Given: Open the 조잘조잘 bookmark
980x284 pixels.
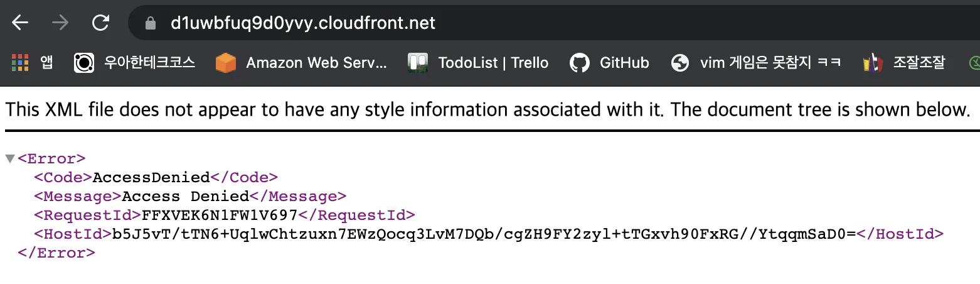Looking at the screenshot, I should (x=904, y=63).
